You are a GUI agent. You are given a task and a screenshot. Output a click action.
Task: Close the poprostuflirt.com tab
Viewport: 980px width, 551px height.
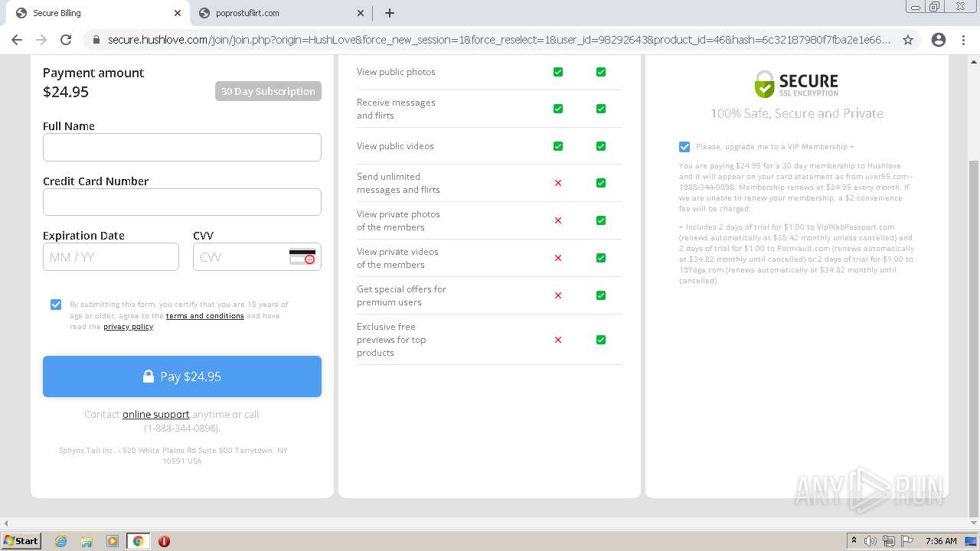pyautogui.click(x=361, y=13)
